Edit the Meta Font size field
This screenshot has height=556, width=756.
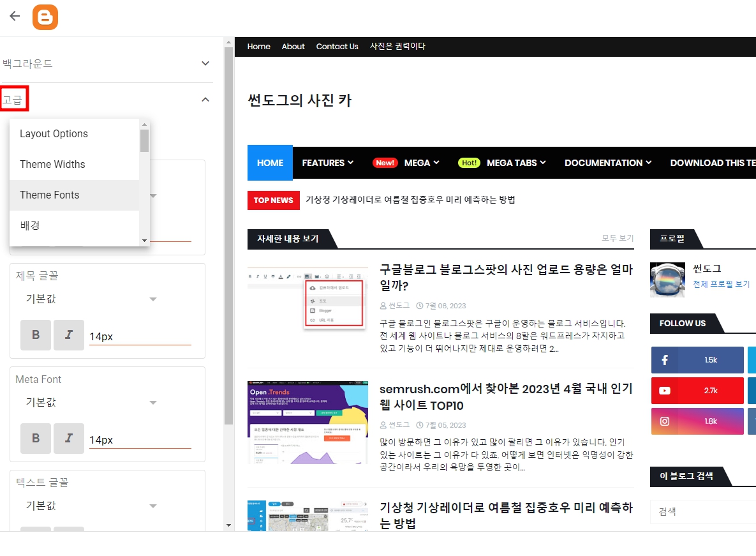tap(140, 440)
